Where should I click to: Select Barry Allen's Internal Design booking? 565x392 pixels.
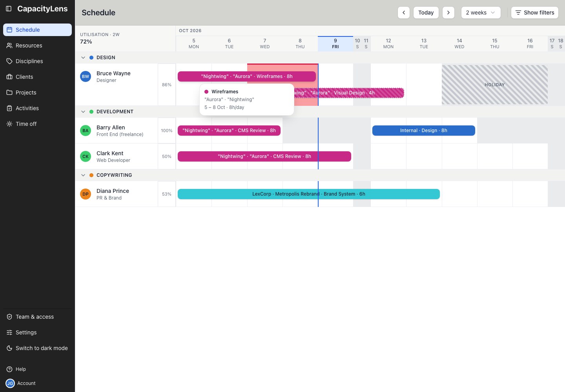pyautogui.click(x=424, y=131)
